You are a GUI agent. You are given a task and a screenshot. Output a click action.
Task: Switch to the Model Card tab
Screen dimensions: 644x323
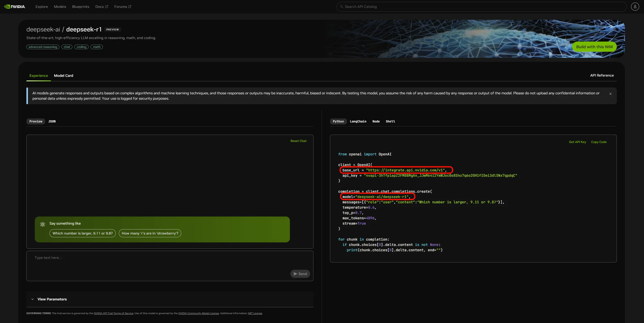point(63,76)
